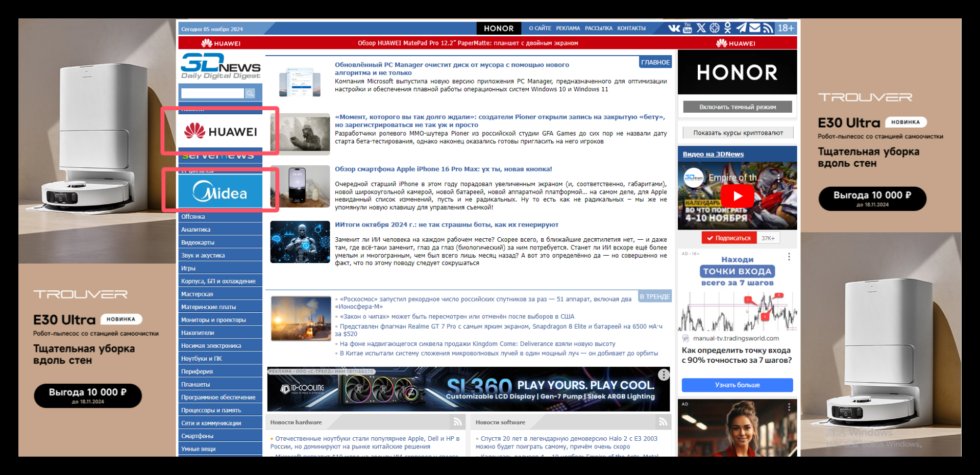The height and width of the screenshot is (475, 980).
Task: Click the Huawei logo in left sidebar
Action: (220, 131)
